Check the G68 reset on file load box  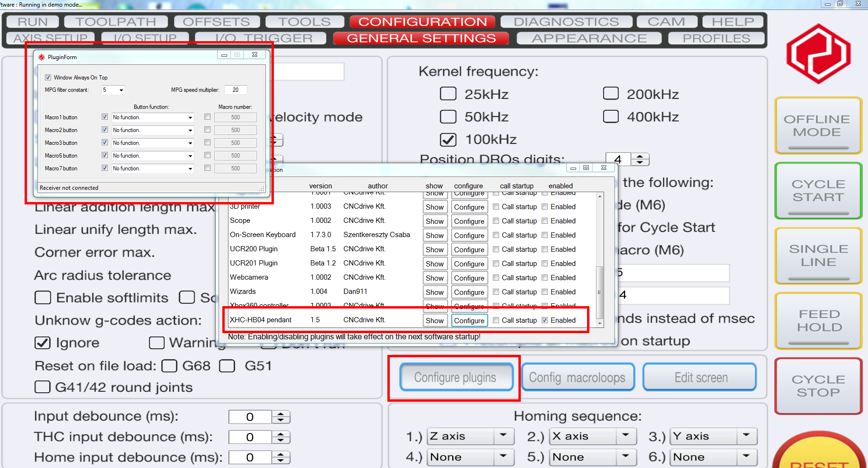[x=169, y=366]
